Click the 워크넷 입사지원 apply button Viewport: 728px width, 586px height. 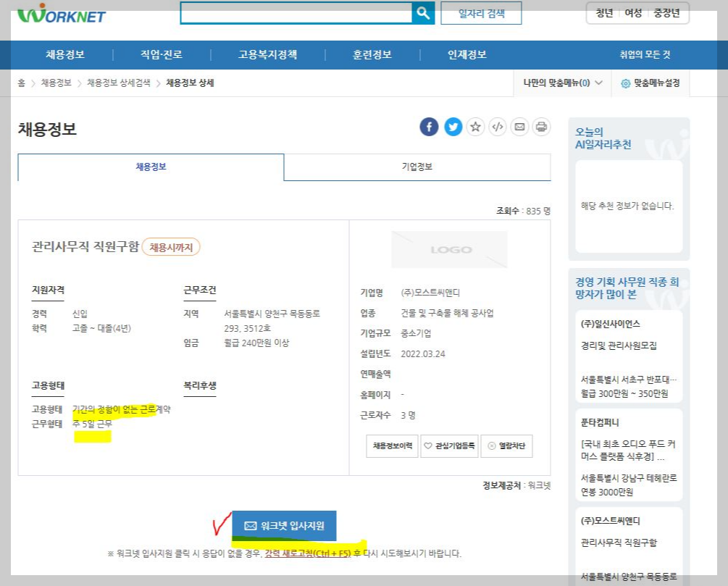(283, 525)
